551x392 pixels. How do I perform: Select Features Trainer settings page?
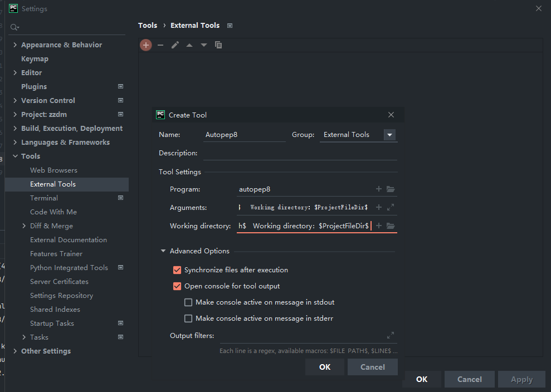pyautogui.click(x=56, y=254)
